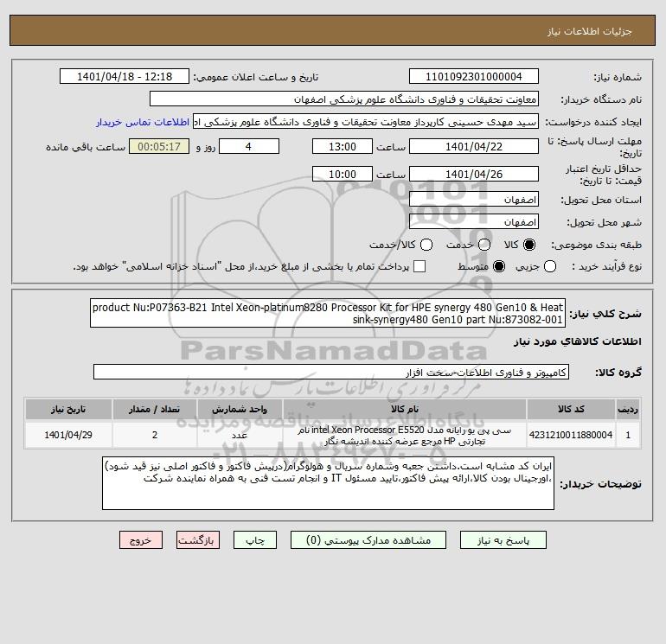Choose the متوسط purchase type radio
The height and width of the screenshot is (644, 666).
499,266
